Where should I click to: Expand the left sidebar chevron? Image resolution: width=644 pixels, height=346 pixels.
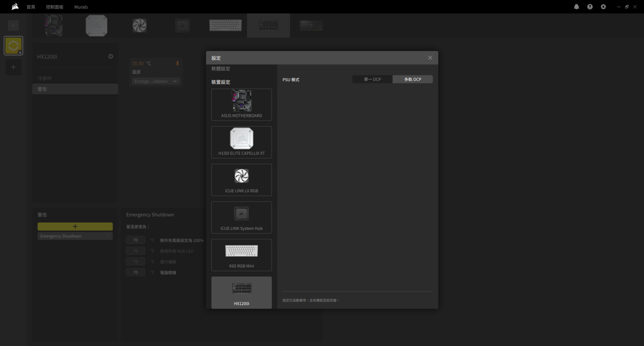(x=13, y=26)
